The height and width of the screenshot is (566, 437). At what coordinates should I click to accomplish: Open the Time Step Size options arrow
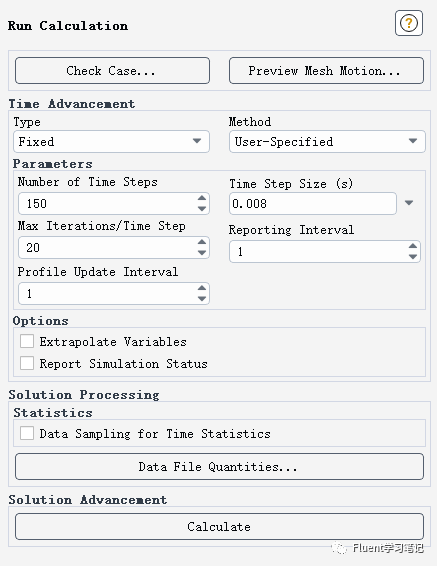pos(409,203)
